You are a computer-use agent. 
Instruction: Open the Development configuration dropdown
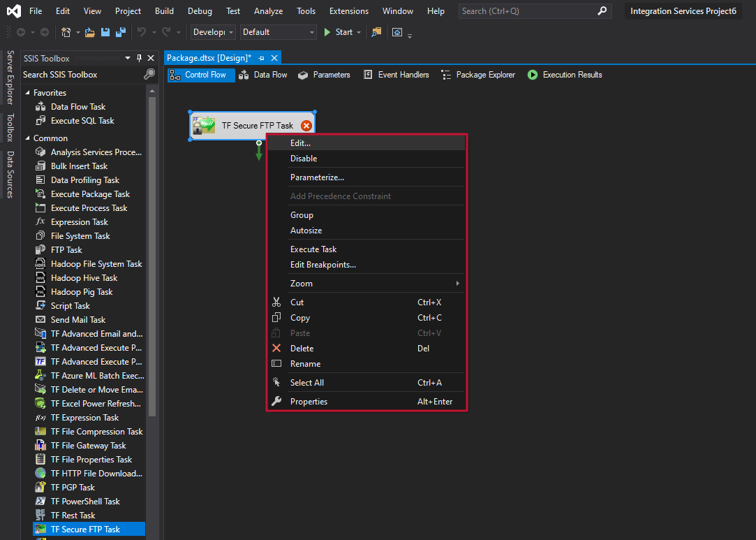pyautogui.click(x=213, y=32)
